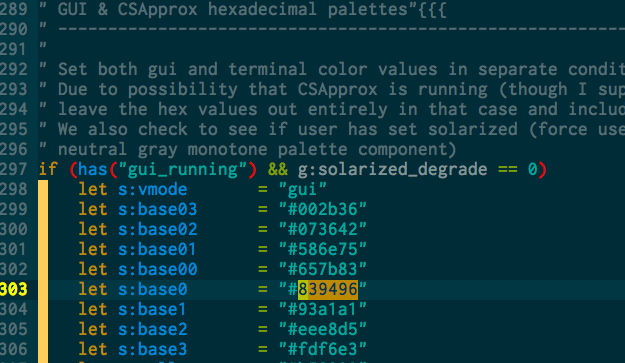The height and width of the screenshot is (363, 625).
Task: Click the string value "gui" on line 298
Action: pos(303,189)
